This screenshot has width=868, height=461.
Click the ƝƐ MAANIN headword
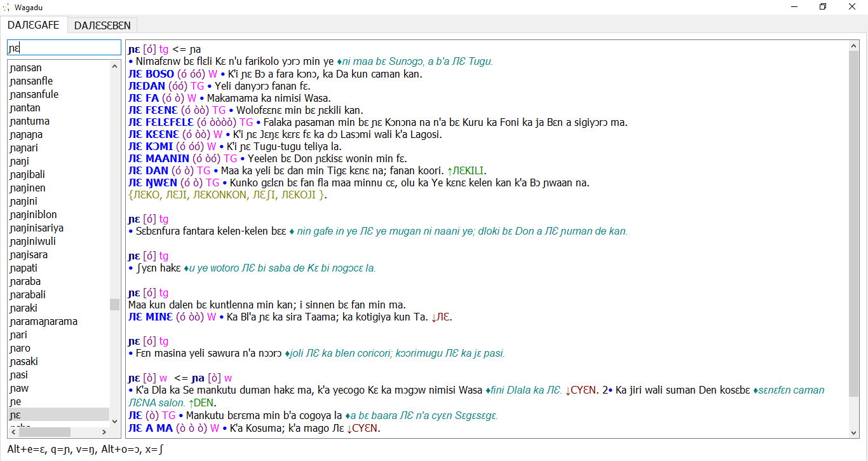click(x=159, y=158)
